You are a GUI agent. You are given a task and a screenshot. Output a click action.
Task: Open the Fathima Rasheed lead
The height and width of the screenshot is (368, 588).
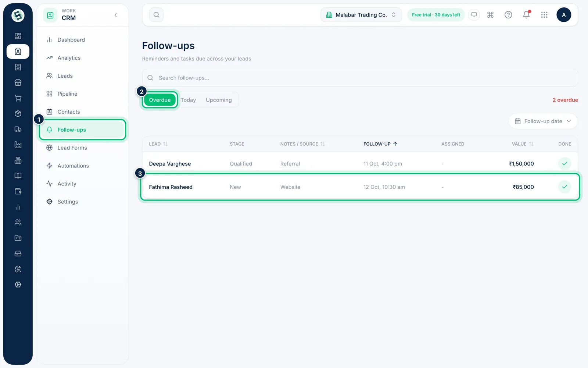[x=171, y=187]
